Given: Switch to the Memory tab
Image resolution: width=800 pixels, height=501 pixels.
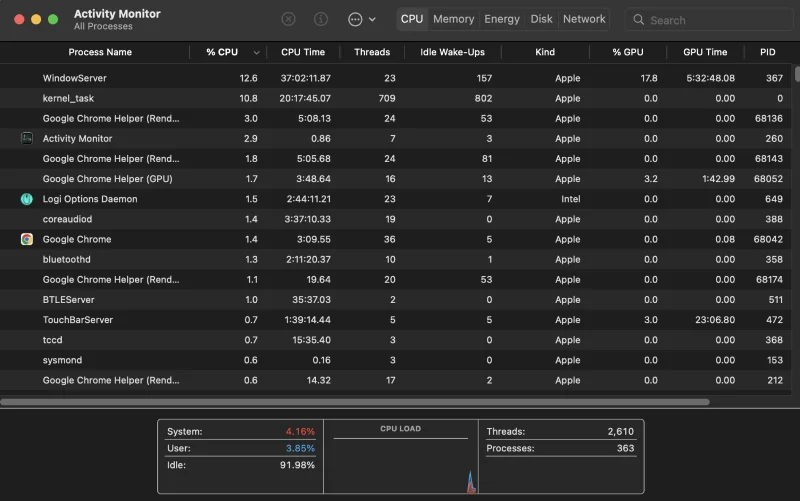Looking at the screenshot, I should tap(454, 19).
